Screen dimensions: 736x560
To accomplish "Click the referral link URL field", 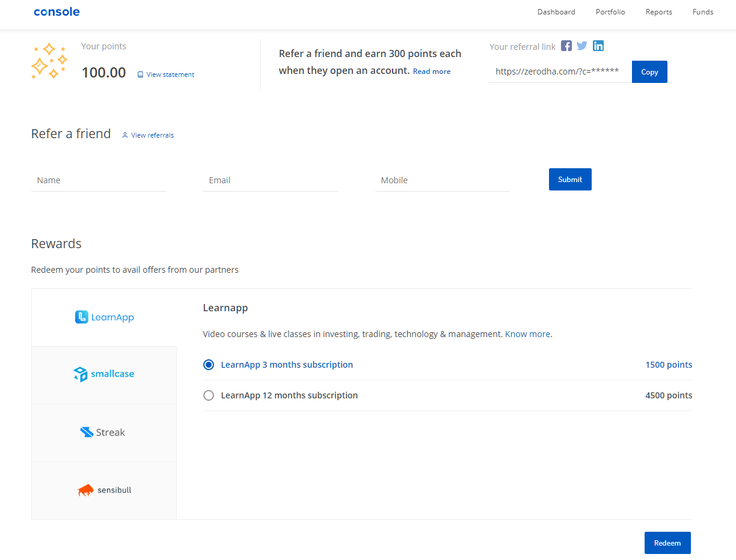I will [560, 72].
